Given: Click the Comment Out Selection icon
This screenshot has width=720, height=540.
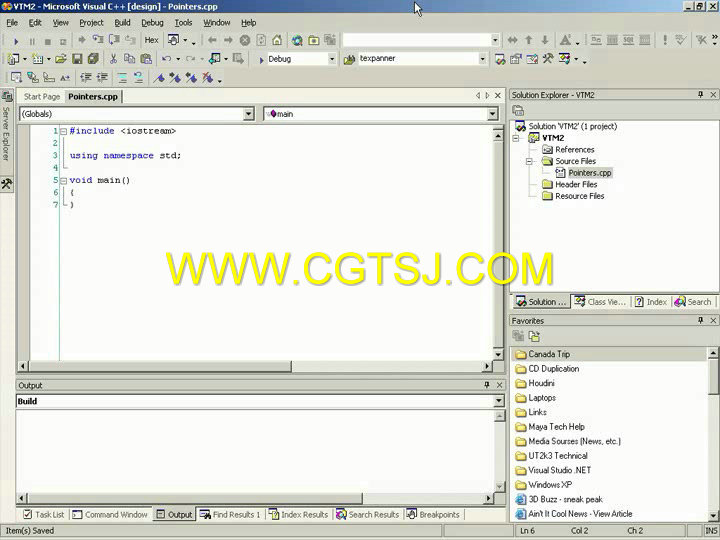Looking at the screenshot, I should click(122, 78).
